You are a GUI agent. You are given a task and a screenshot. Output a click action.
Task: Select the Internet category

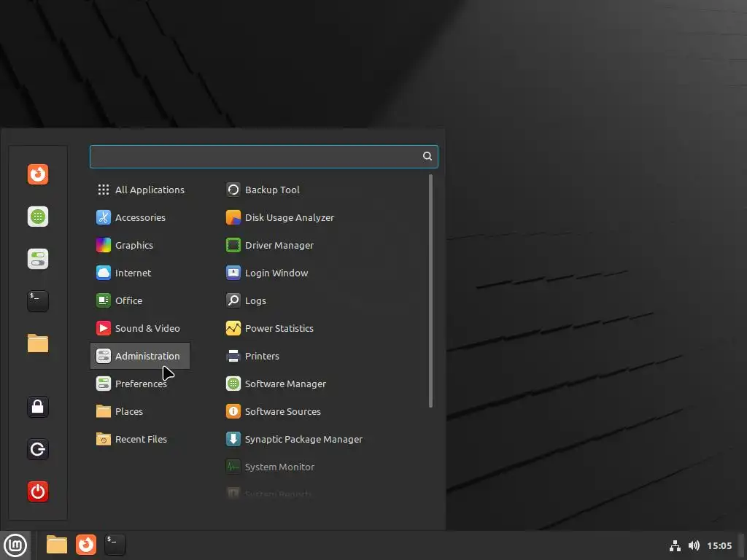140,273
